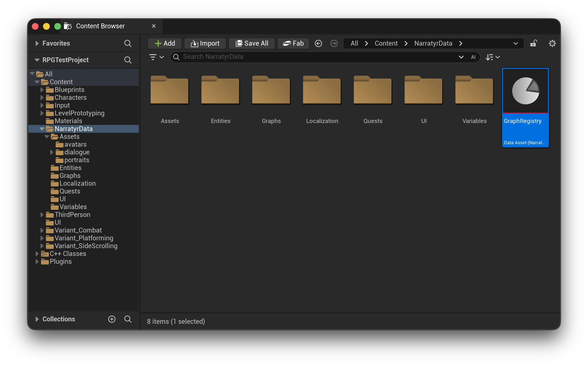Select portraits folder in tree
The height and width of the screenshot is (366, 588).
coord(77,160)
